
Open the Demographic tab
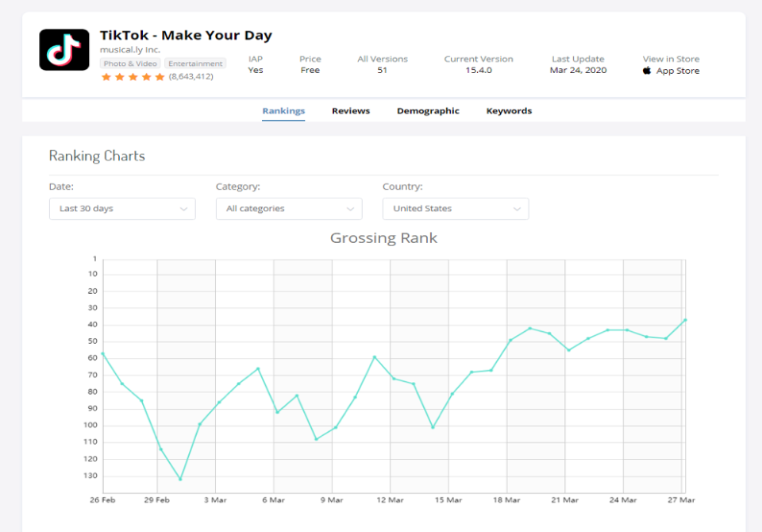click(x=428, y=111)
